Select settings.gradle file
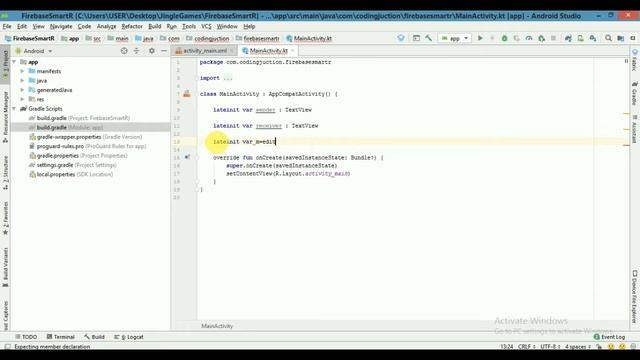Screen dimensions: 640x360 coord(73,165)
